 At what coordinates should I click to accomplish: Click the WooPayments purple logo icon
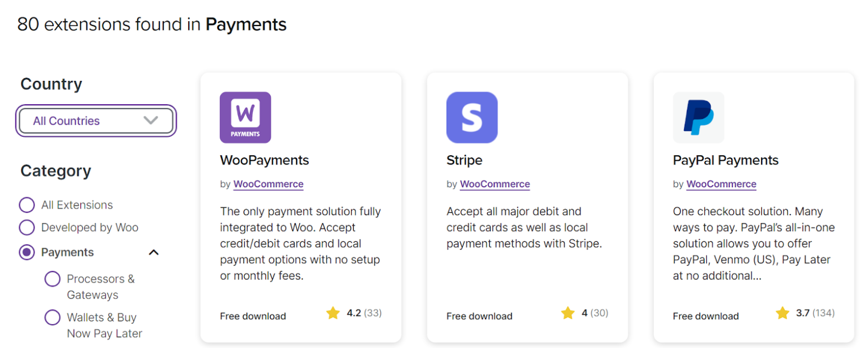[245, 117]
